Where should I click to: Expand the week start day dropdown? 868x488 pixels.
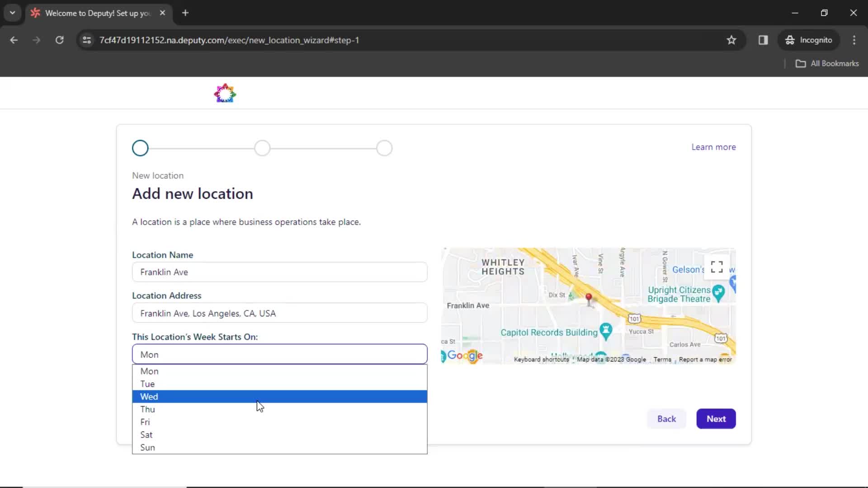coord(279,354)
